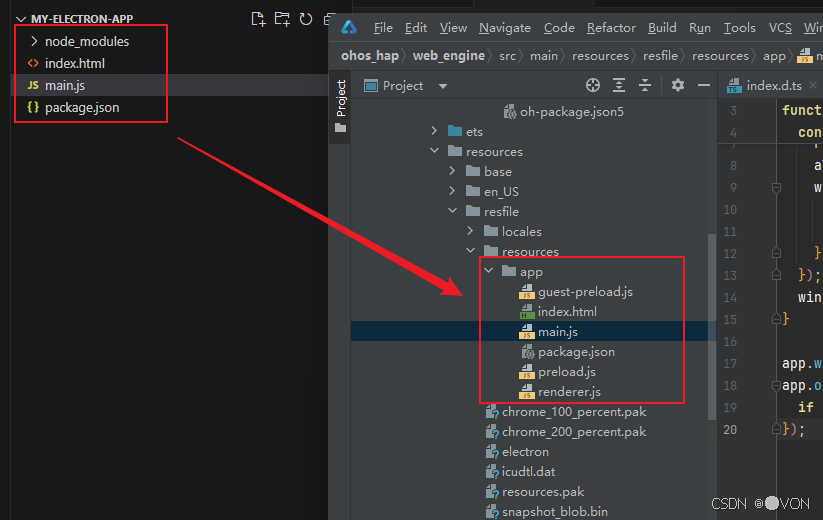Click Project view window icon beside label
The width and height of the screenshot is (823, 520).
click(x=371, y=86)
